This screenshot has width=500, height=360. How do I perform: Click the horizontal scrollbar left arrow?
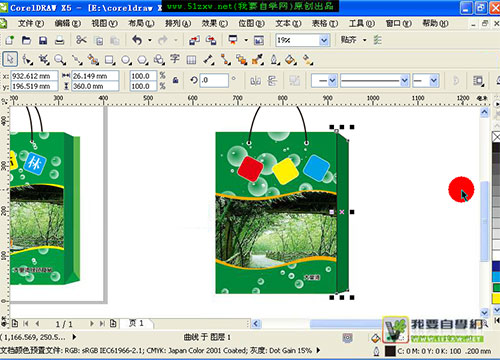256,323
